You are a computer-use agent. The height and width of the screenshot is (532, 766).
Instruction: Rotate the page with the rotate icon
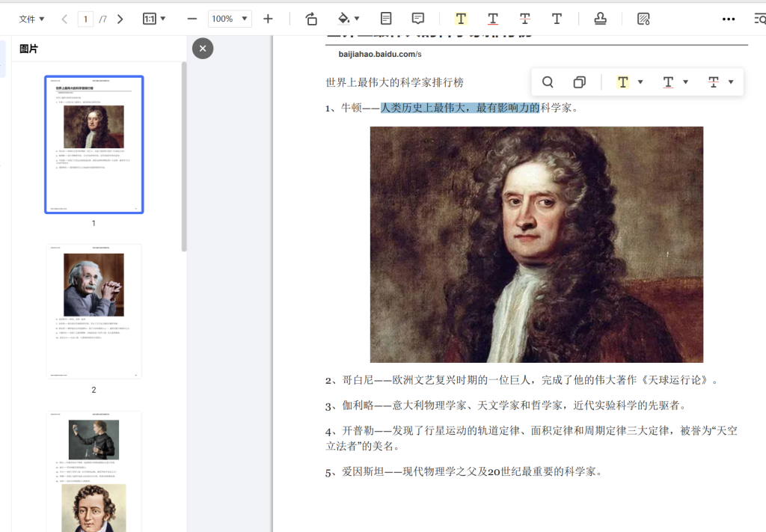tap(311, 19)
